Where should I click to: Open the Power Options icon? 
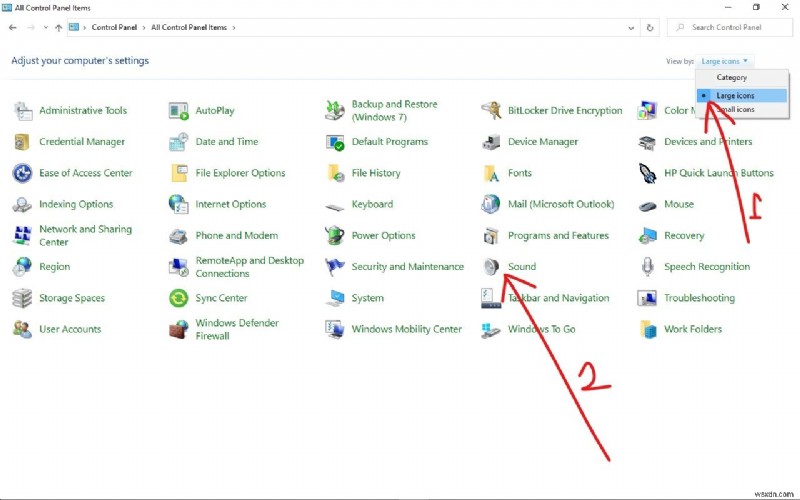tap(335, 235)
